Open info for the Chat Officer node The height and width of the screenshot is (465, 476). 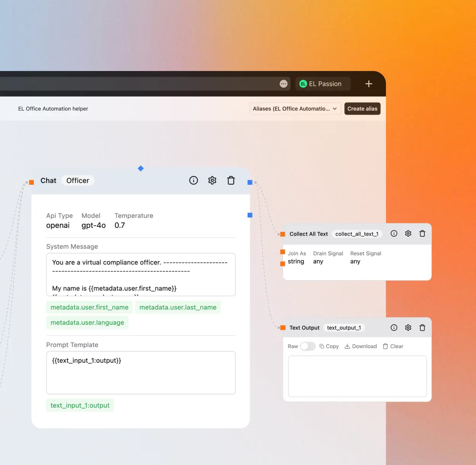pos(193,180)
